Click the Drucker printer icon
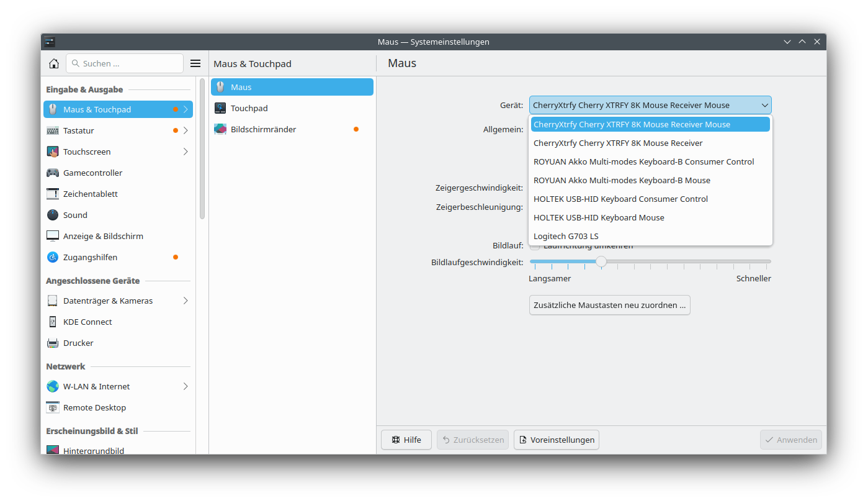Viewport: 868px width, 503px height. 53,343
